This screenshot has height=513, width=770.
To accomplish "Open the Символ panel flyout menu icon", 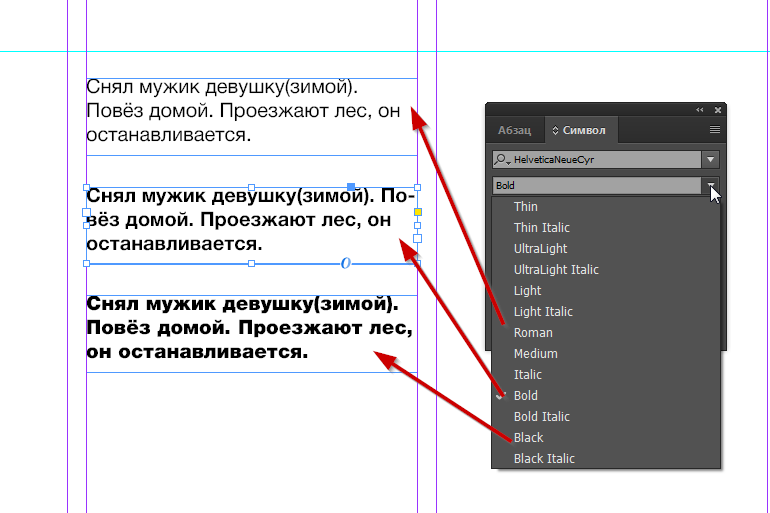I will [714, 130].
